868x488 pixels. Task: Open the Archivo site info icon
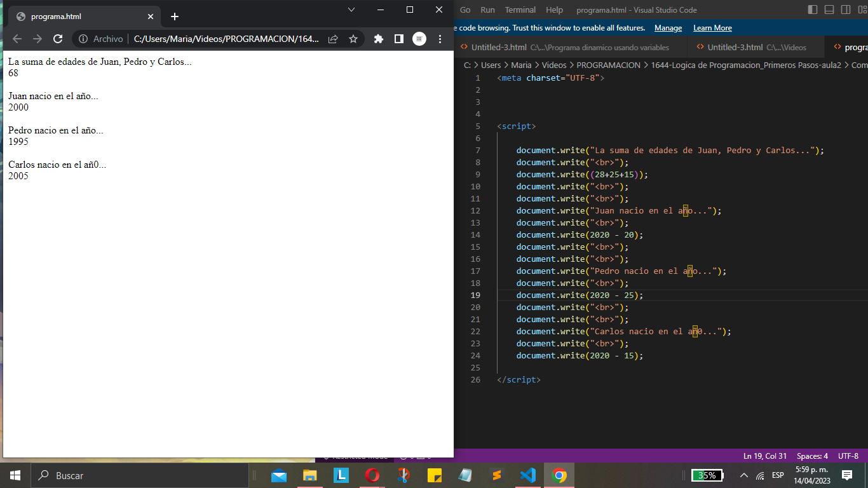coord(83,39)
